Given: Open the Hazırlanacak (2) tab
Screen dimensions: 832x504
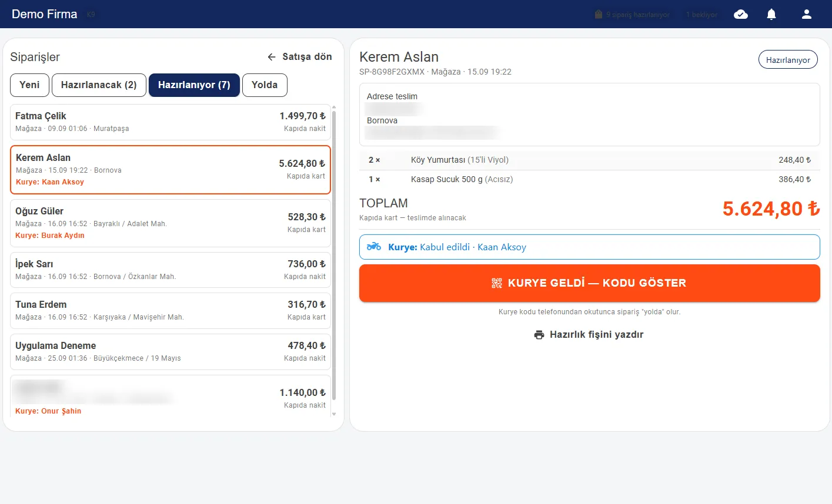Looking at the screenshot, I should (x=99, y=85).
